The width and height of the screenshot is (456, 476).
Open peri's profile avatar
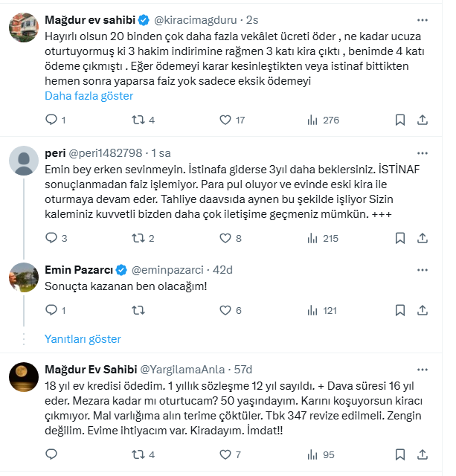tap(25, 160)
